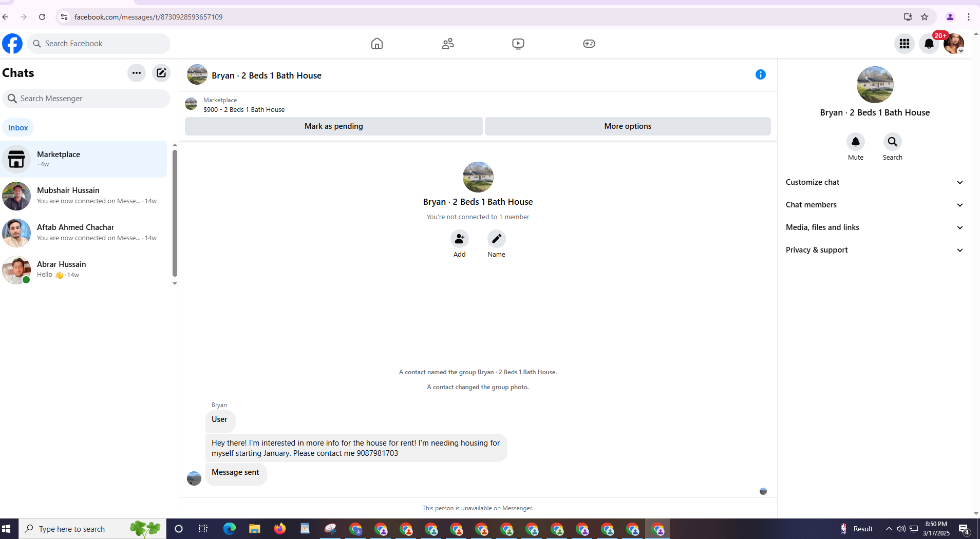Open the Video (Watch) icon

518,44
